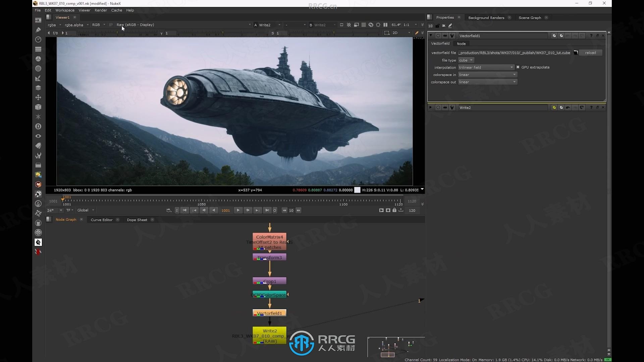Click the paintbrush icon in viewer controls

[417, 33]
